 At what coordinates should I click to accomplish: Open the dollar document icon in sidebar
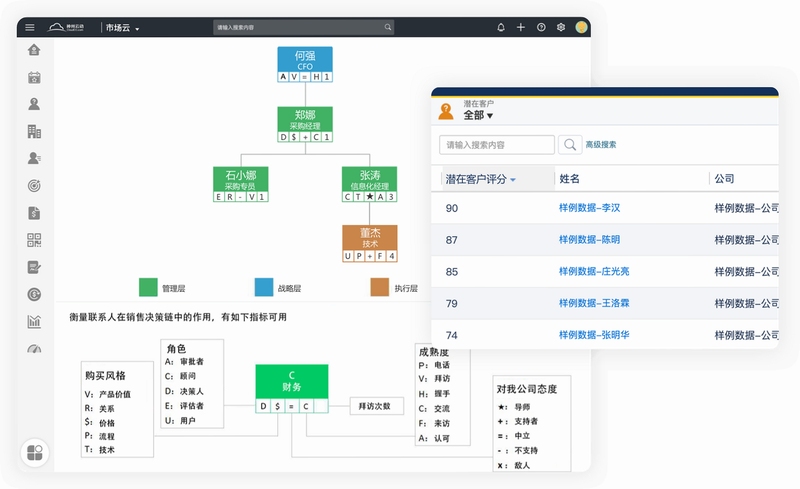click(x=34, y=213)
